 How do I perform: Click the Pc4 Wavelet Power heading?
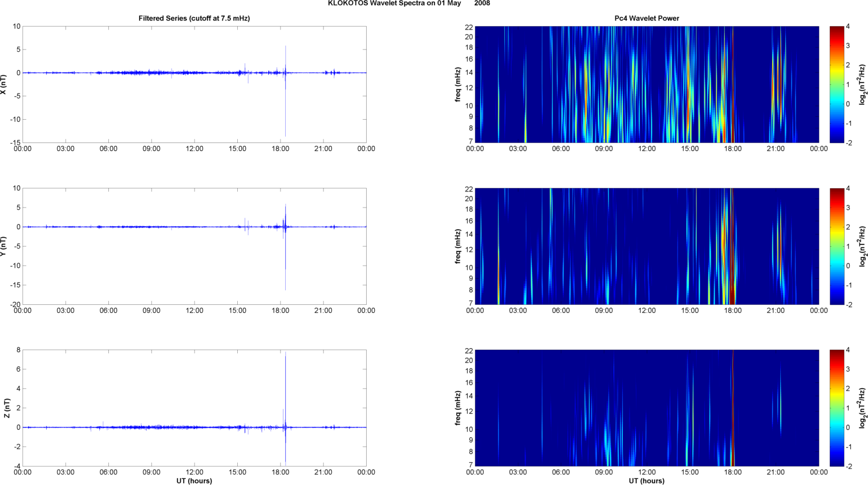point(646,18)
